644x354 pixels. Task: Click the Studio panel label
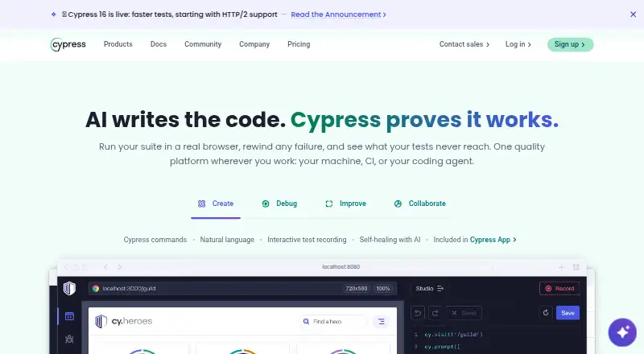coord(429,289)
